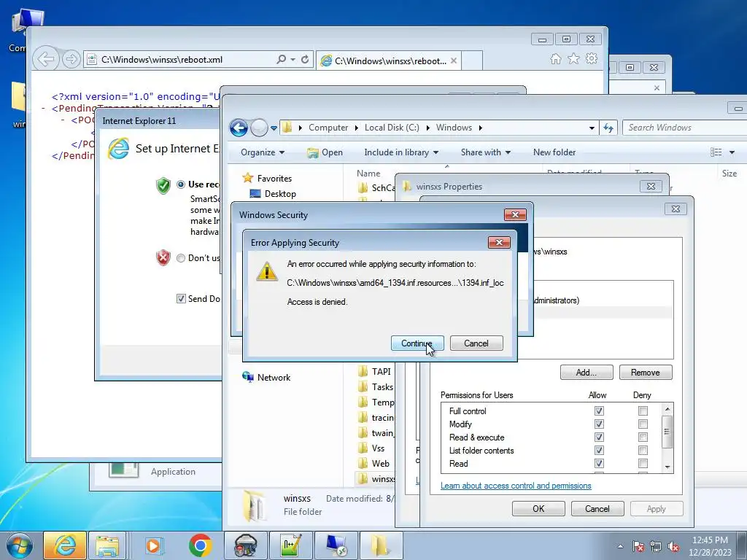Open Share with dropdown
747x560 pixels.
pyautogui.click(x=485, y=152)
